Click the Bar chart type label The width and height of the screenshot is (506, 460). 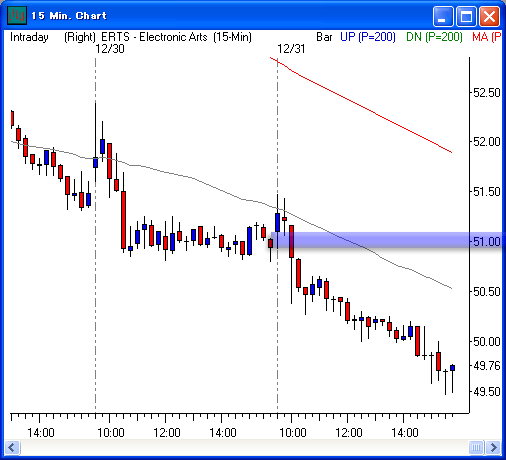[324, 37]
